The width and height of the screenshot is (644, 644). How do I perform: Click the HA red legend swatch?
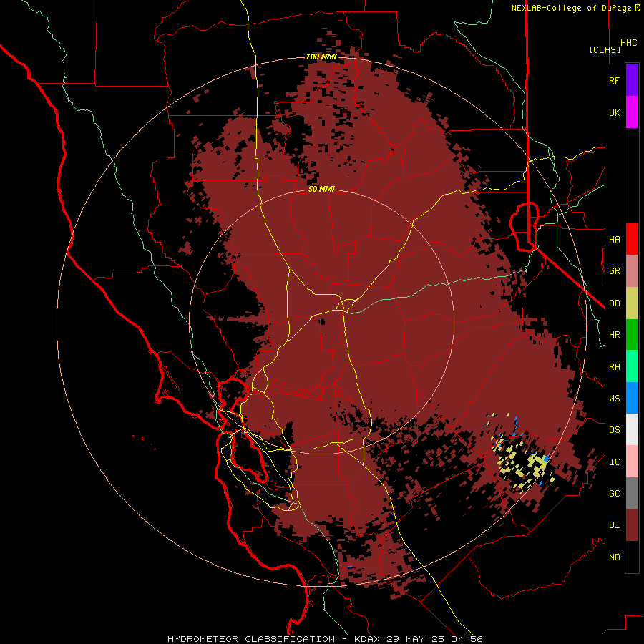(x=632, y=239)
